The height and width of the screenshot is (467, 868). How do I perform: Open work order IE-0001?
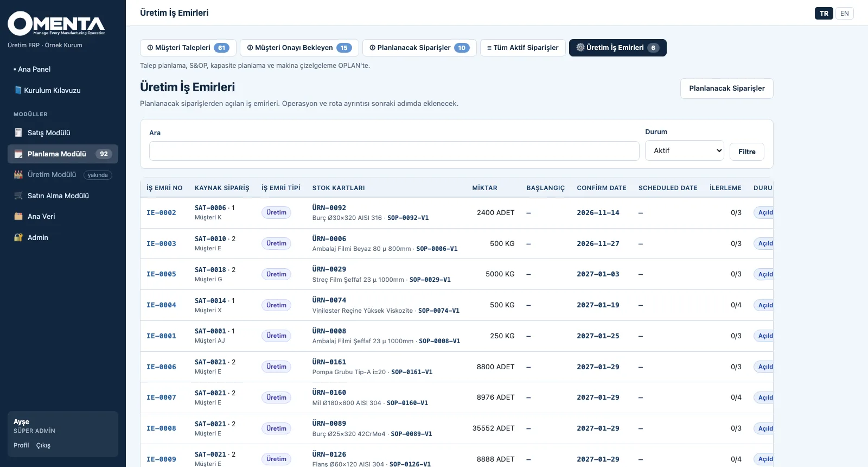pos(161,336)
